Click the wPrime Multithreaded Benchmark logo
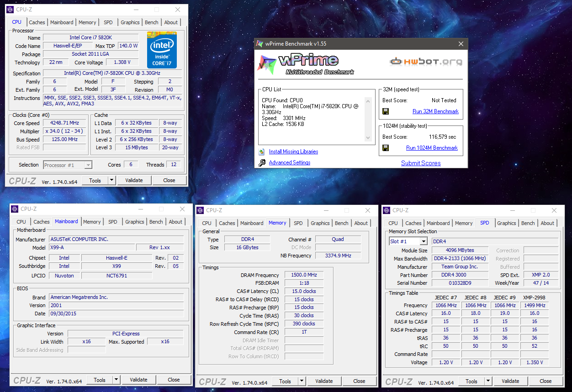The image size is (572, 392). pyautogui.click(x=305, y=65)
